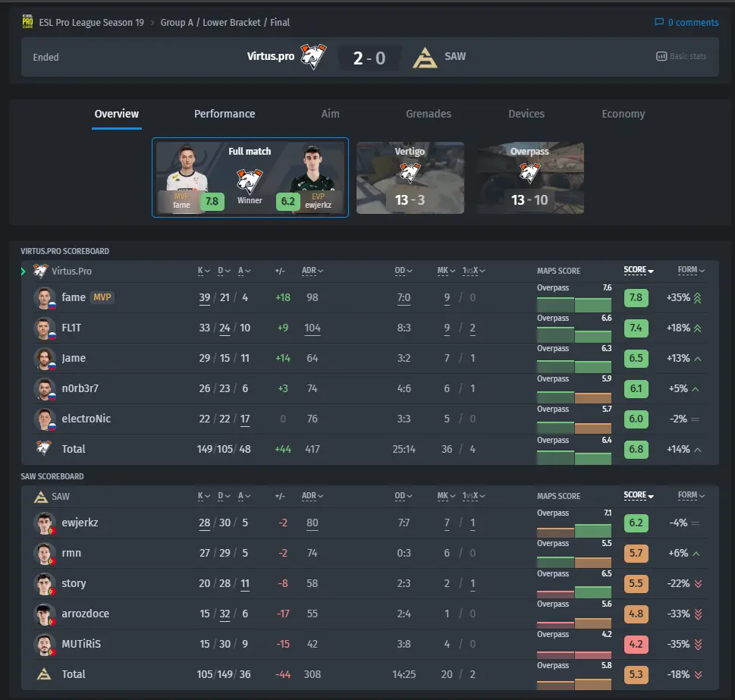735x700 pixels.
Task: Sort SAW scoreboard by SCORE
Action: click(x=639, y=496)
